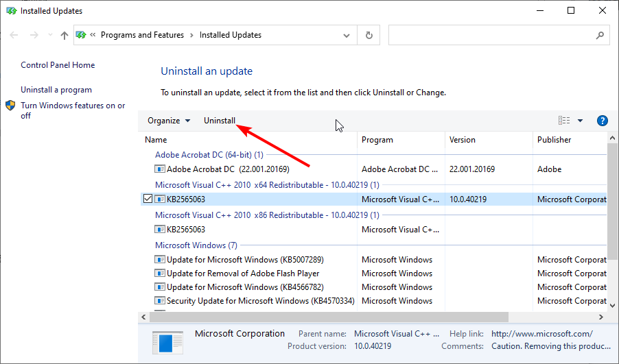Click the Back navigation arrow

14,35
